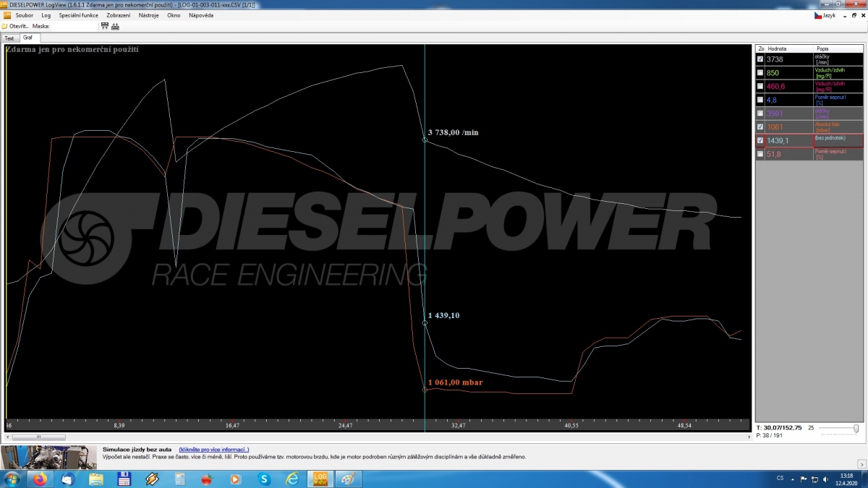Open the calculator taskbar icon
Screen dimensions: 868x488
(179, 479)
